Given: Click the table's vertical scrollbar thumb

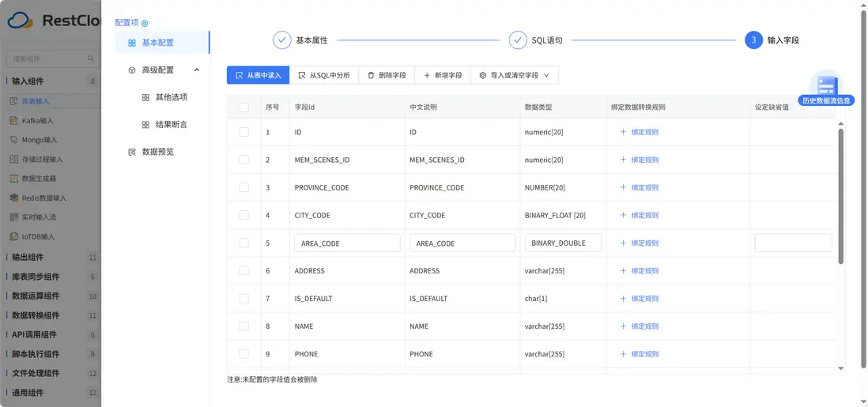Looking at the screenshot, I should (841, 195).
